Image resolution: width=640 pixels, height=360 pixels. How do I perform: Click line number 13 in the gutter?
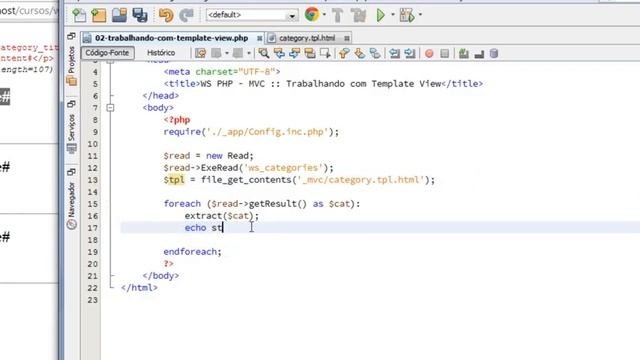click(93, 180)
